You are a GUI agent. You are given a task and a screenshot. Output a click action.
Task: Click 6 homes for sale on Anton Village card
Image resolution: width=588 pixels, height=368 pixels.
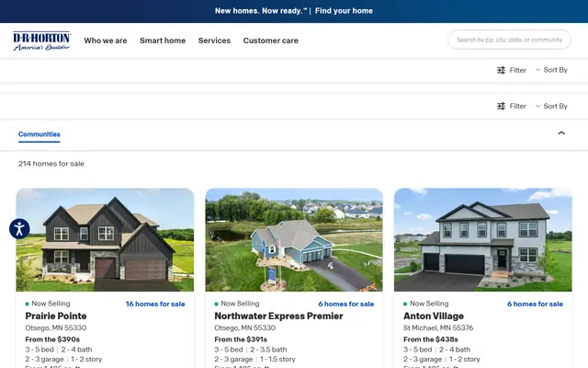535,304
